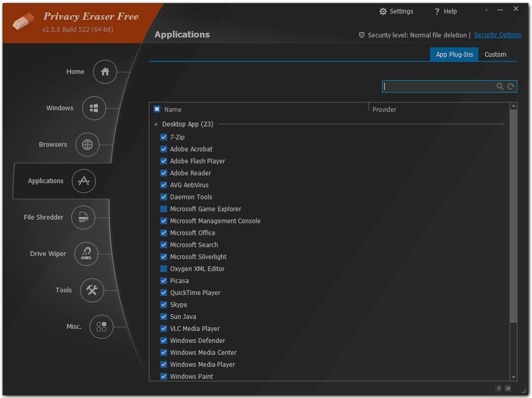Uncheck Adobe Flash Player checkbox
This screenshot has width=532, height=398.
pos(163,161)
